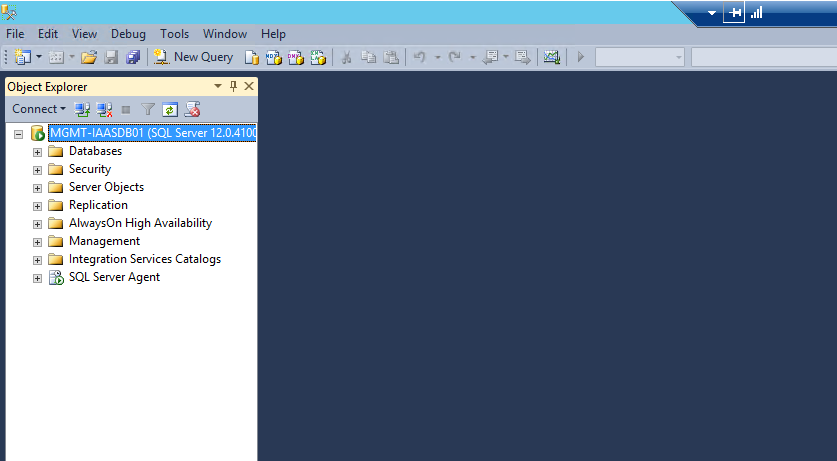This screenshot has height=461, width=837.
Task: Expand the AlwaysOn High Availability folder
Action: 37,224
